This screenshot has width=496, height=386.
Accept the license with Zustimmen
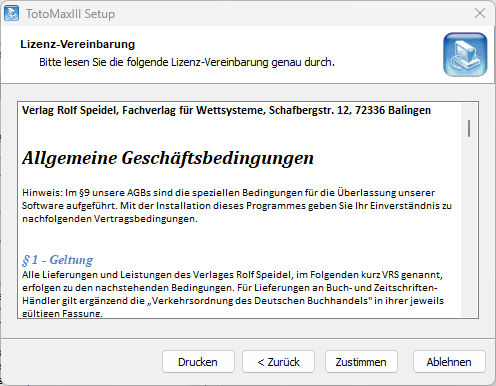361,362
